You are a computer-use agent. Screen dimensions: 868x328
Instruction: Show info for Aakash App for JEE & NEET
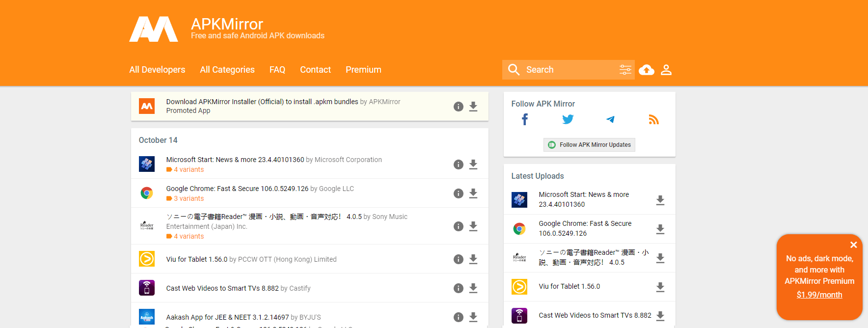click(x=459, y=317)
